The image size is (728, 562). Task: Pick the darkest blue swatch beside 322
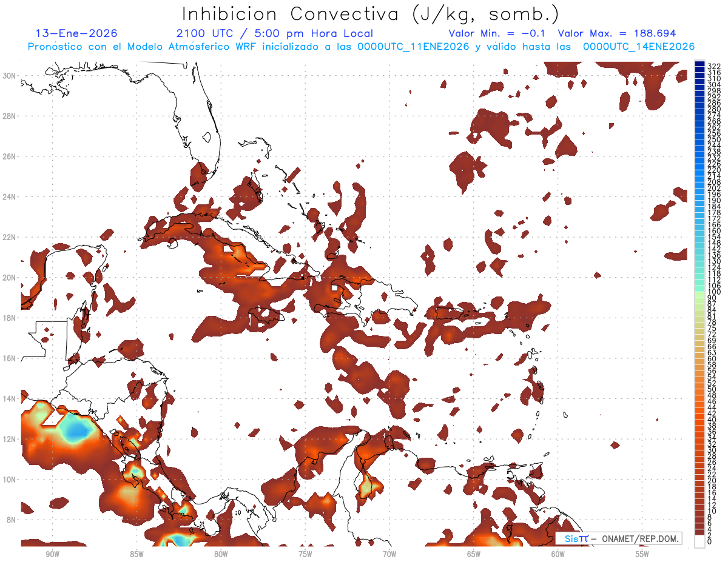(700, 64)
